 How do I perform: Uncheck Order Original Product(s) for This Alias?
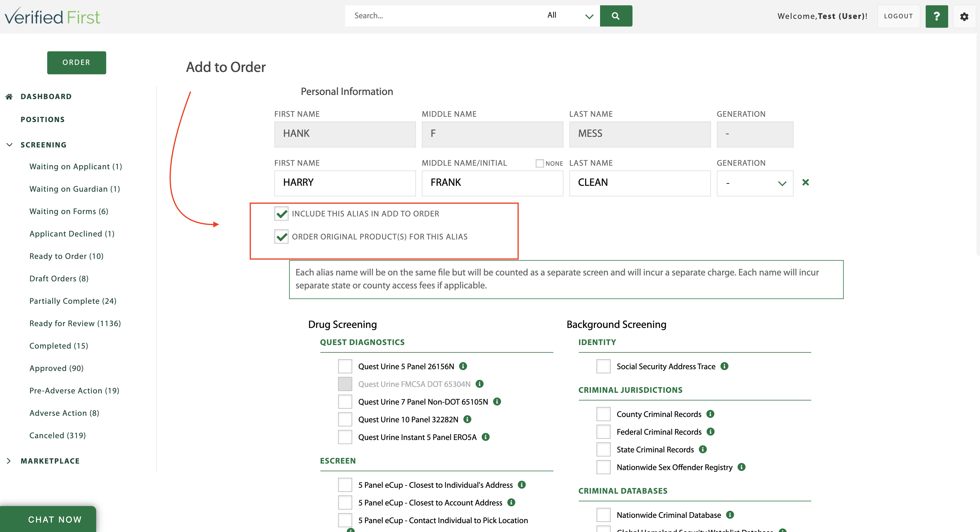(x=281, y=237)
